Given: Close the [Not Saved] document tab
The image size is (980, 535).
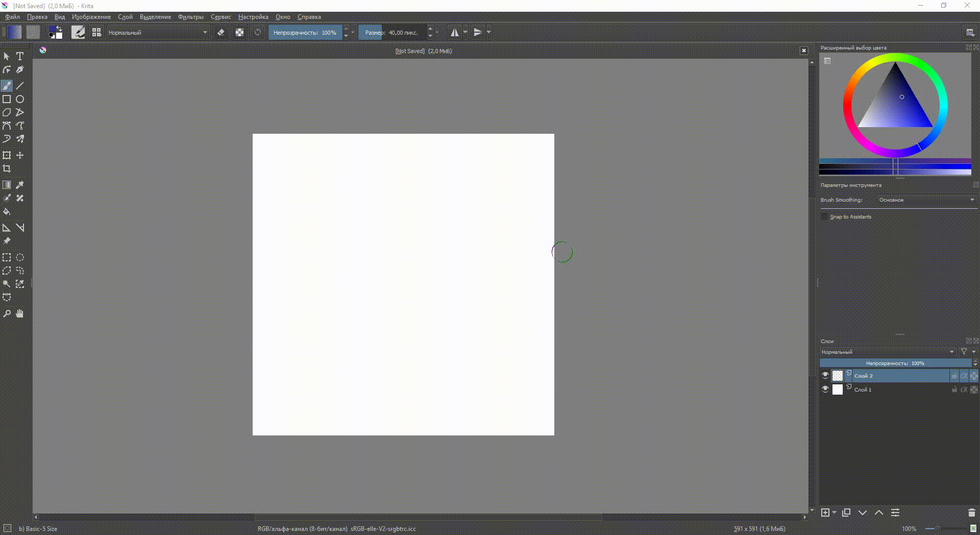Looking at the screenshot, I should point(804,51).
